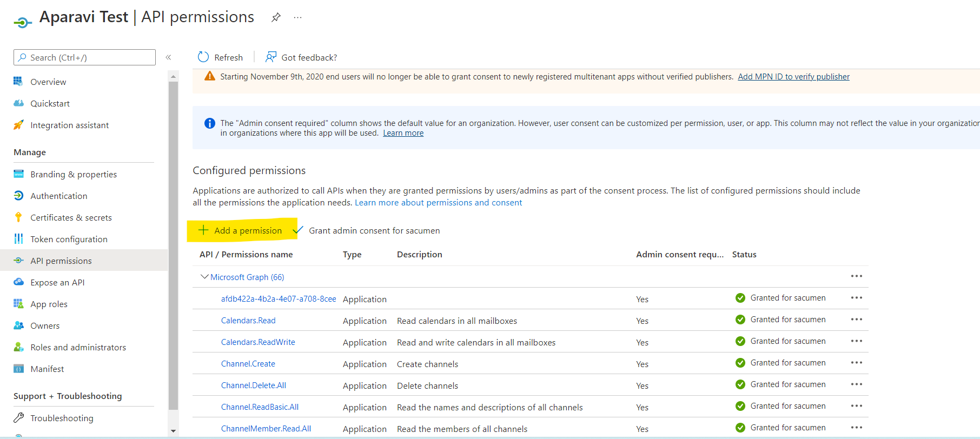Viewport: 980px width, 439px height.
Task: Click the info icon in the blue banner
Action: [209, 123]
